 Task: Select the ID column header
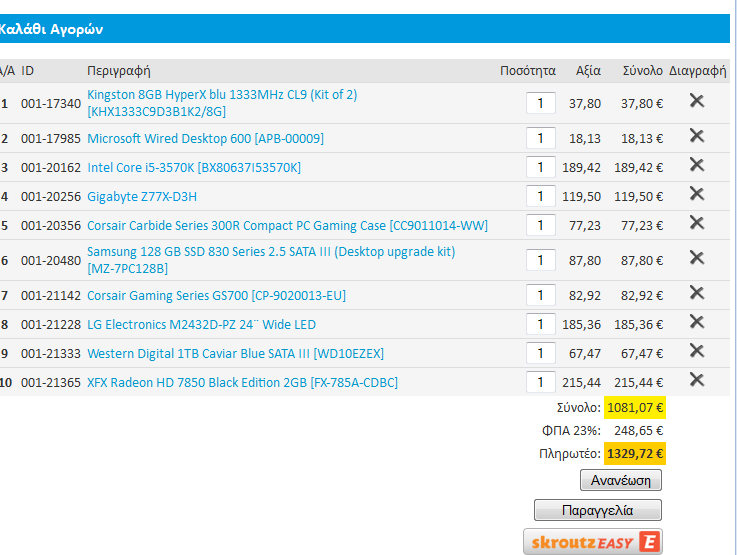click(x=27, y=71)
